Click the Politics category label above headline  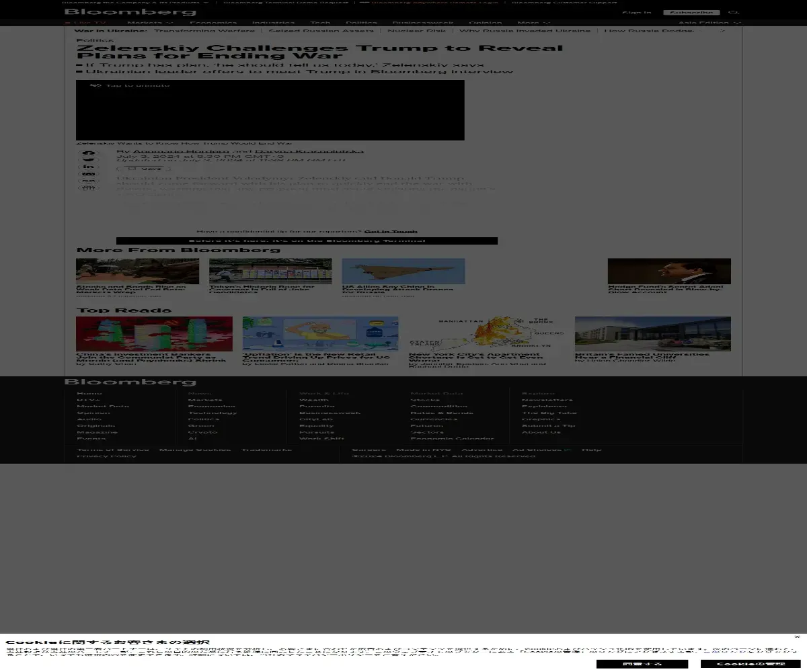tap(95, 40)
